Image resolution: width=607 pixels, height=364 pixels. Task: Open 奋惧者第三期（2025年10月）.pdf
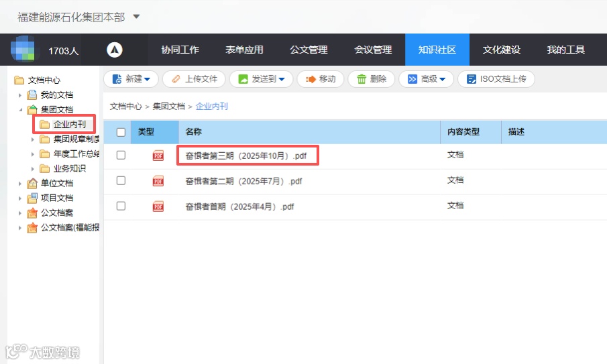pos(246,156)
